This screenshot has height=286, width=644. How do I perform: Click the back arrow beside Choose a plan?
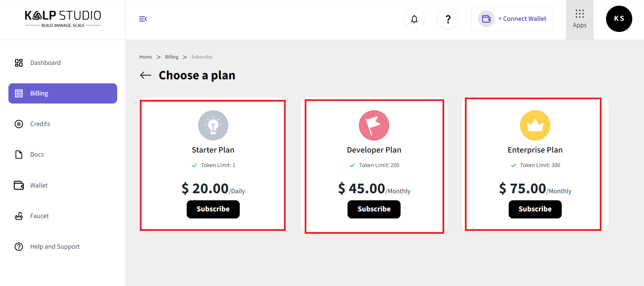coord(145,75)
